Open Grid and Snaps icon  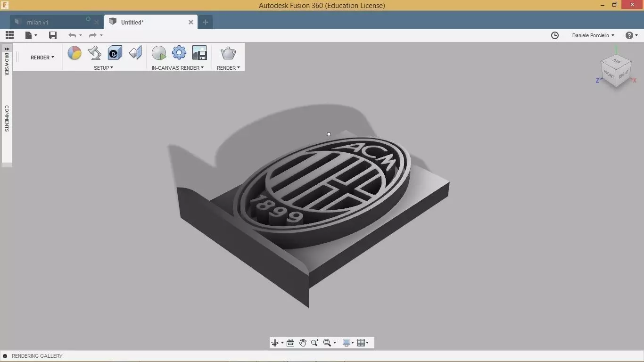click(361, 343)
